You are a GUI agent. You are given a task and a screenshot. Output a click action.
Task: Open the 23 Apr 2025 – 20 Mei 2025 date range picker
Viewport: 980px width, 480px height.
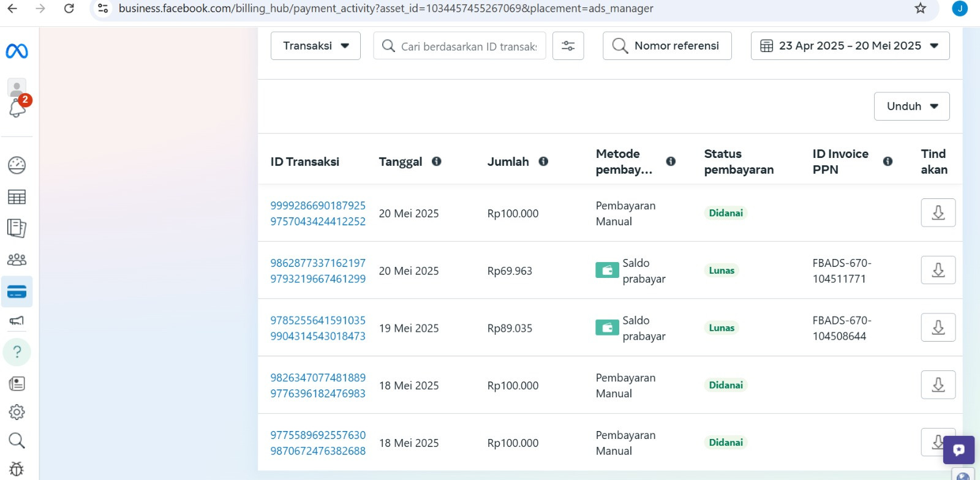coord(850,46)
